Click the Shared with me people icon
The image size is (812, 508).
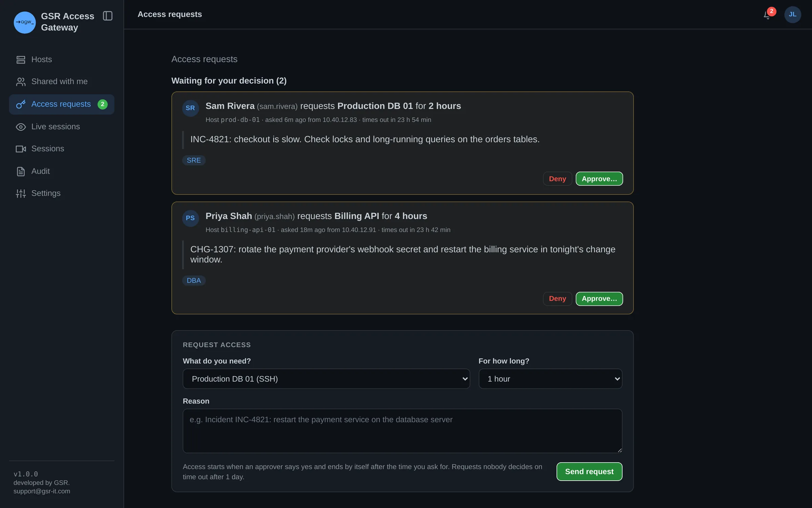(21, 82)
